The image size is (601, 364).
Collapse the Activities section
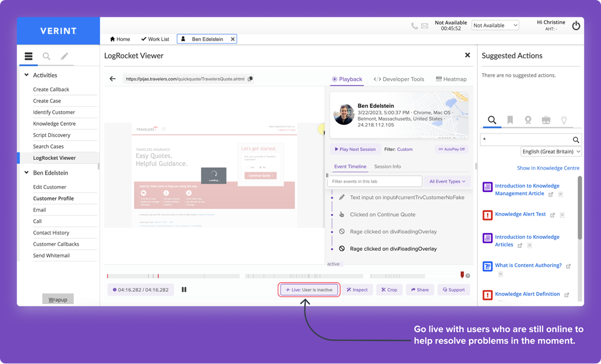click(x=27, y=75)
